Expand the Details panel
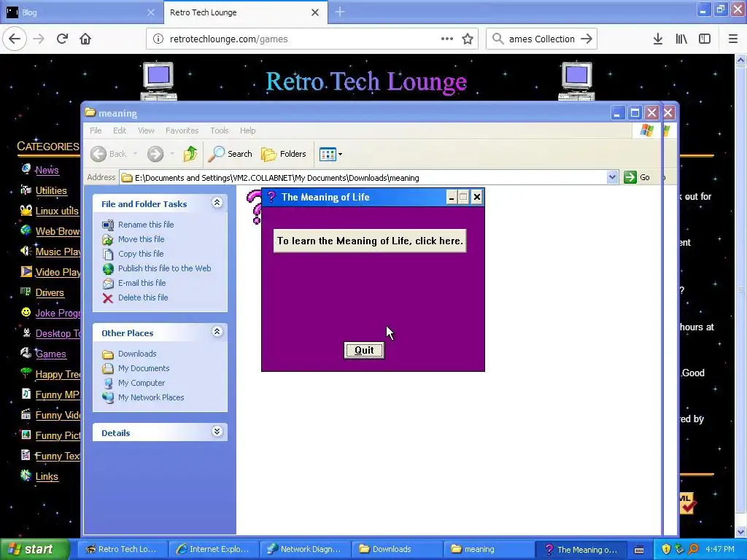 coord(217,432)
